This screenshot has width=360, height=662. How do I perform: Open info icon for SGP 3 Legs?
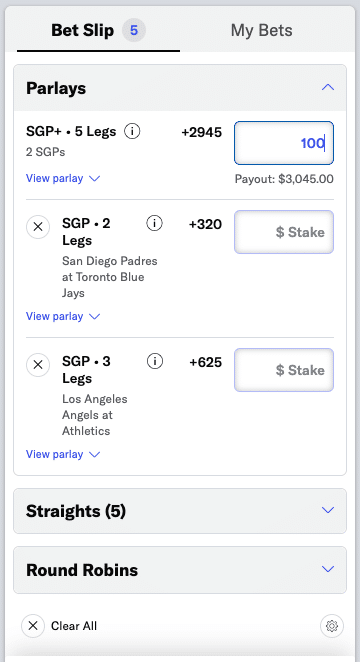pos(155,361)
